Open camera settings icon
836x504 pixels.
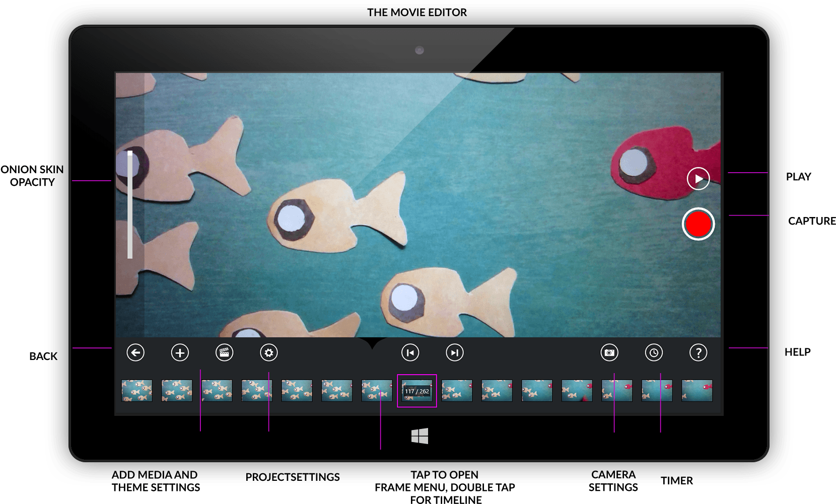(x=609, y=352)
